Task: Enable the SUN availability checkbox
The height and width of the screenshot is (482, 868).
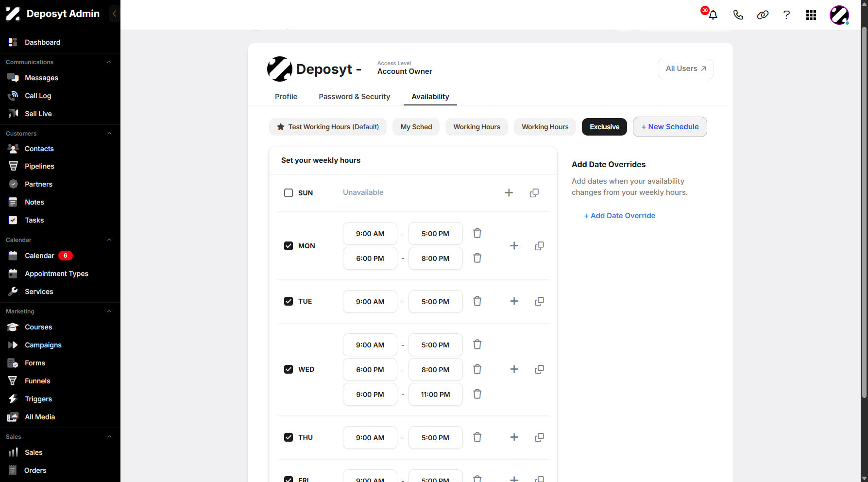Action: (289, 193)
